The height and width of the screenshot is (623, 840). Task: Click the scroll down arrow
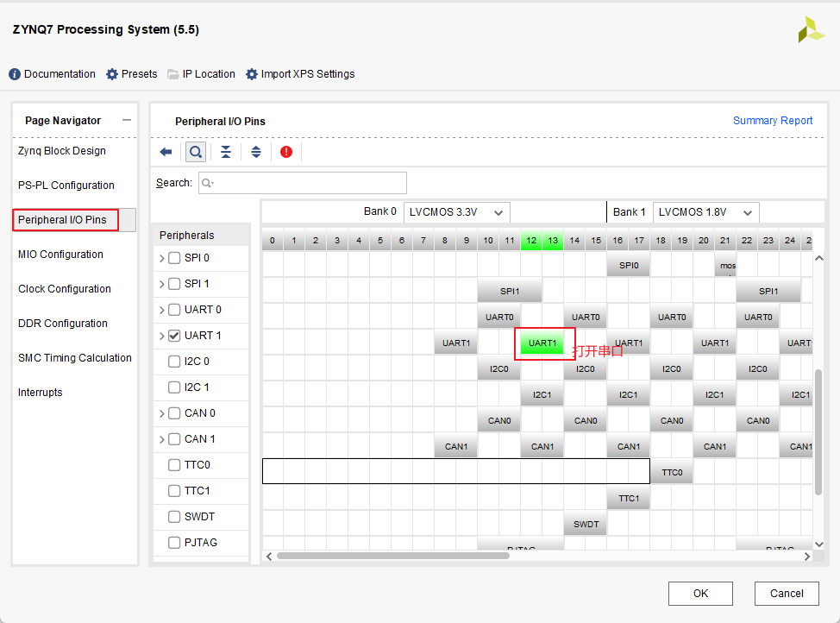click(818, 544)
